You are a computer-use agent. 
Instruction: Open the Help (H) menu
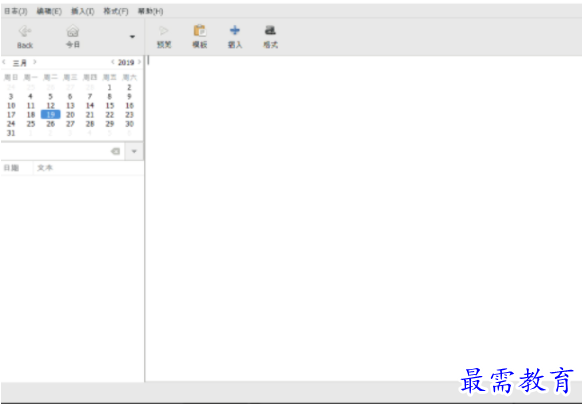click(150, 11)
